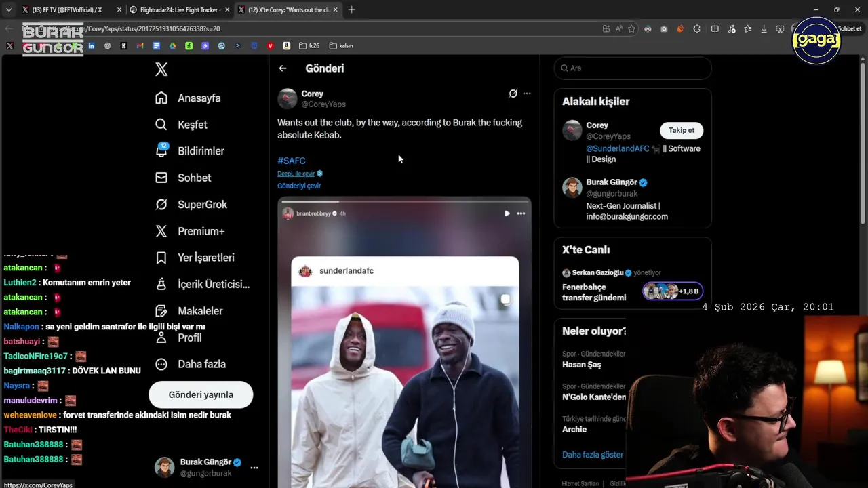
Task: Open the #SAFC hashtag
Action: click(292, 161)
